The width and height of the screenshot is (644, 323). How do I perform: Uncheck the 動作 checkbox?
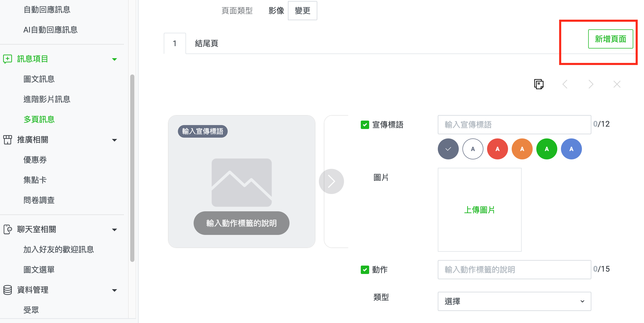[x=365, y=270]
